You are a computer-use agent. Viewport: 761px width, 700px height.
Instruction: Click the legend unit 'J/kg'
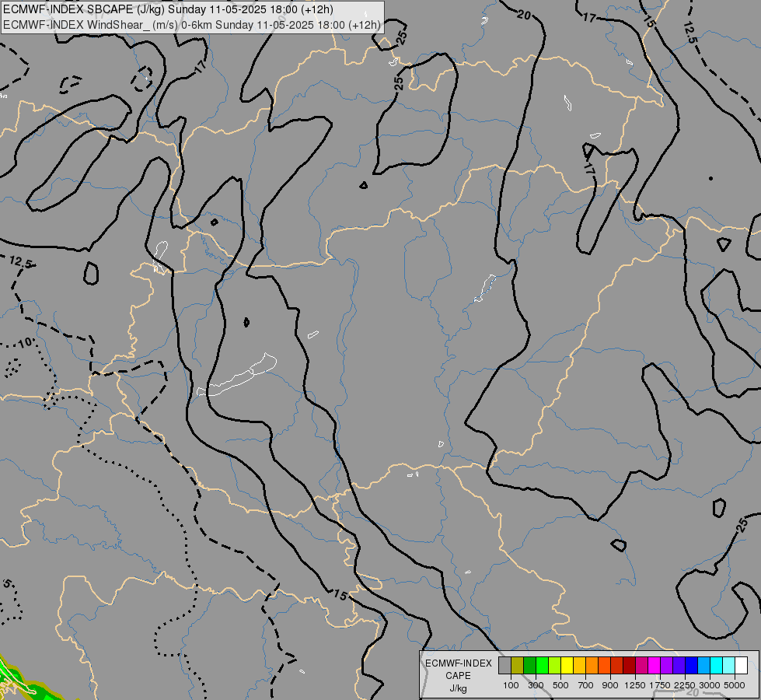coord(458,688)
